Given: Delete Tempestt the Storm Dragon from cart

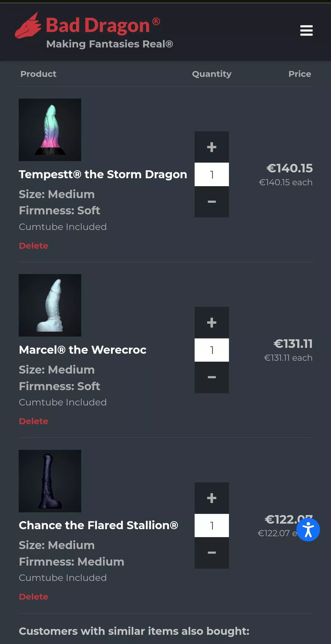Looking at the screenshot, I should coord(33,246).
